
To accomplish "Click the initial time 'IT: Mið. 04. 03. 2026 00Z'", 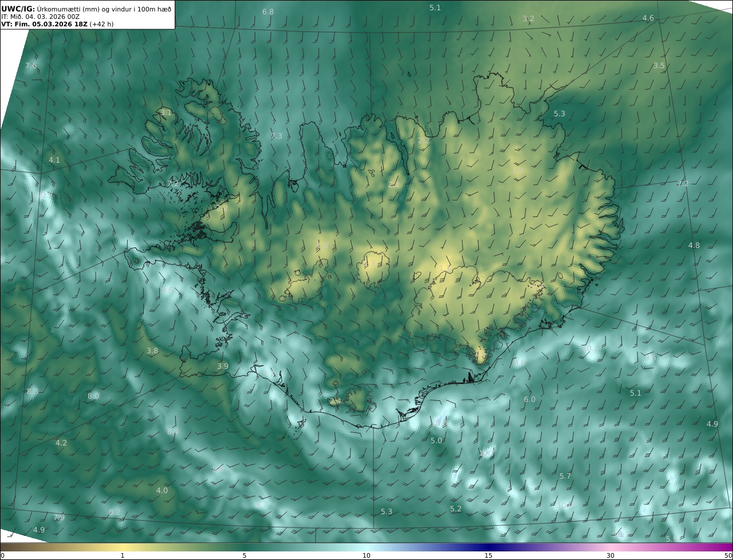I will coord(40,17).
